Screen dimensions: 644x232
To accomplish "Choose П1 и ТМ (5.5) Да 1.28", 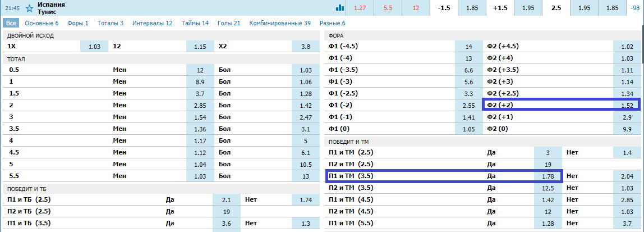I will (x=548, y=224).
